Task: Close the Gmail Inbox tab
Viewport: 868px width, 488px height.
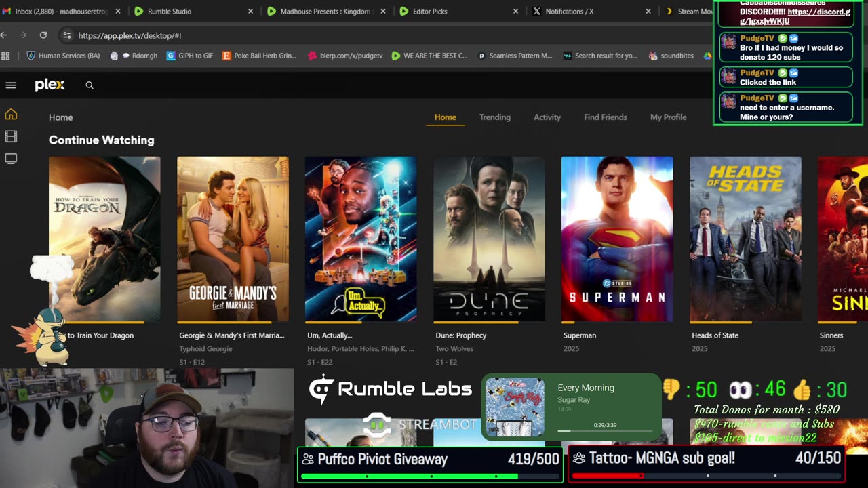Action: 117,12
